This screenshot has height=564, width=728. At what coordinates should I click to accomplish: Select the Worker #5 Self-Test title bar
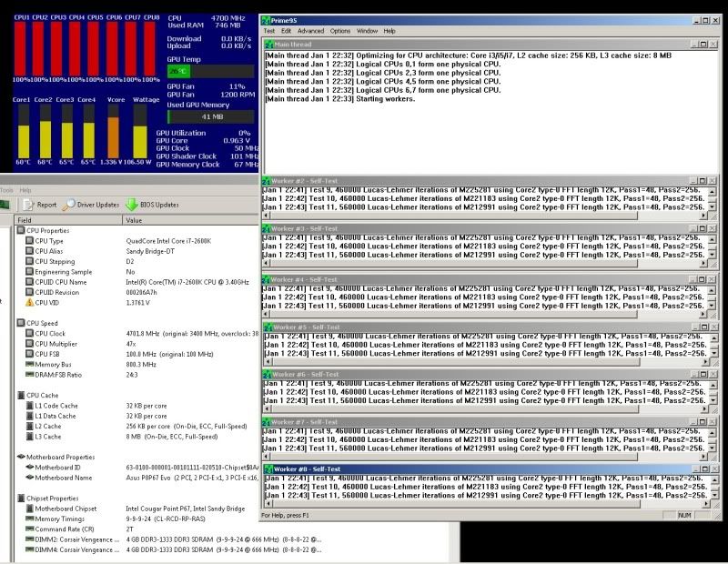473,327
